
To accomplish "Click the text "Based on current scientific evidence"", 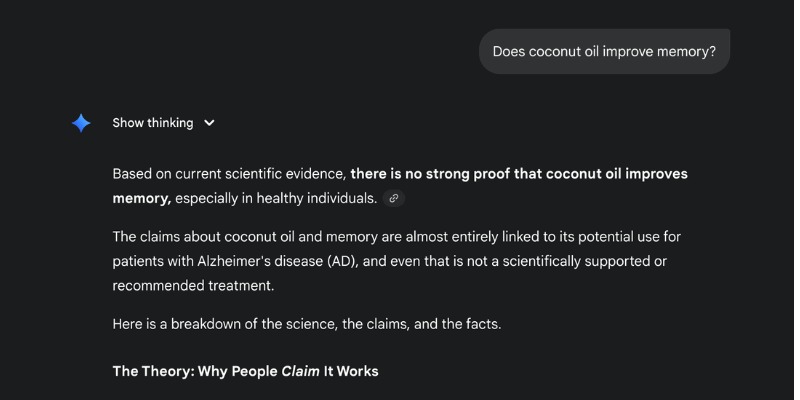I will 229,173.
